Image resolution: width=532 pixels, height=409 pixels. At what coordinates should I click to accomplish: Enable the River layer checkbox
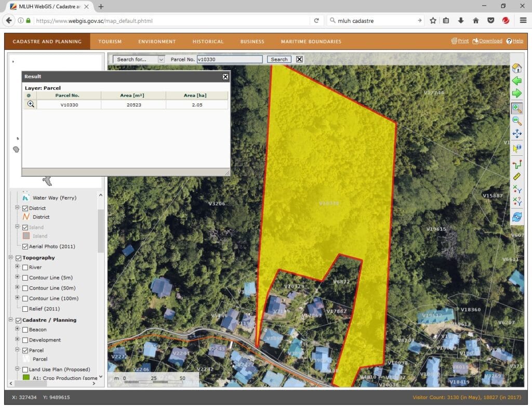point(25,268)
